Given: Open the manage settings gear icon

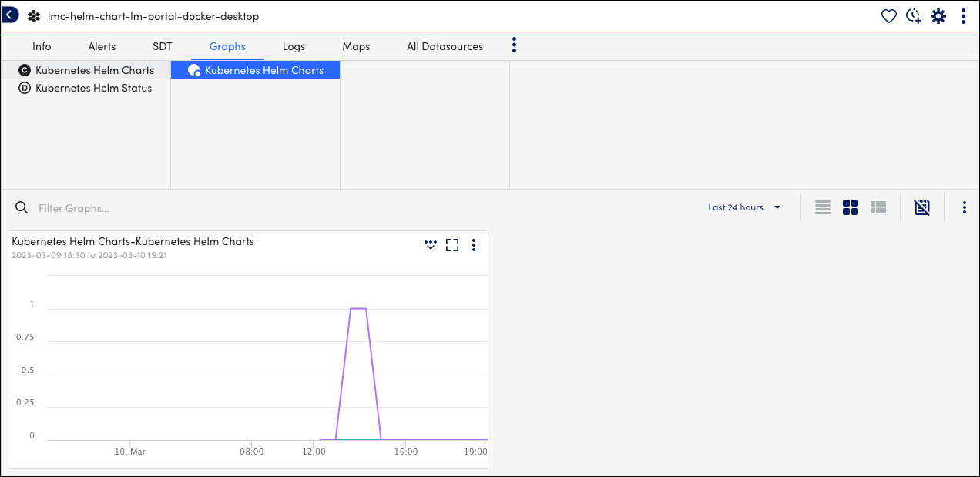Looking at the screenshot, I should tap(938, 16).
